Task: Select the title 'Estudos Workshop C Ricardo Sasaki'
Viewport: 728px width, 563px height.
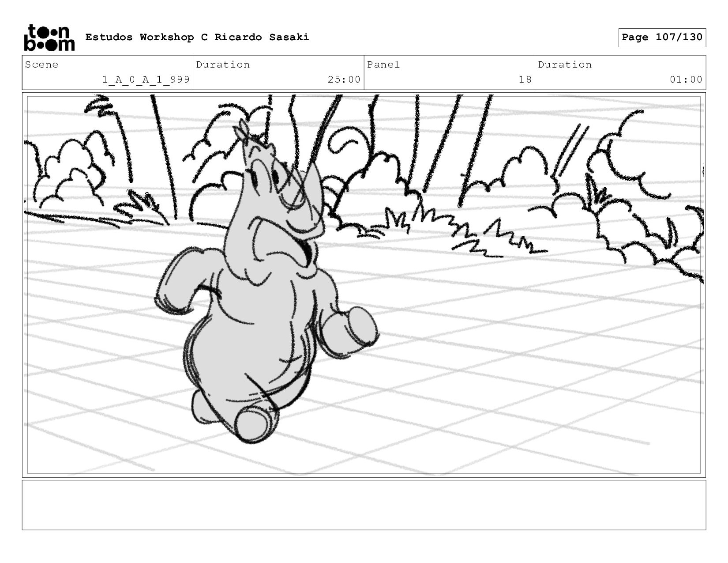Action: 197,37
